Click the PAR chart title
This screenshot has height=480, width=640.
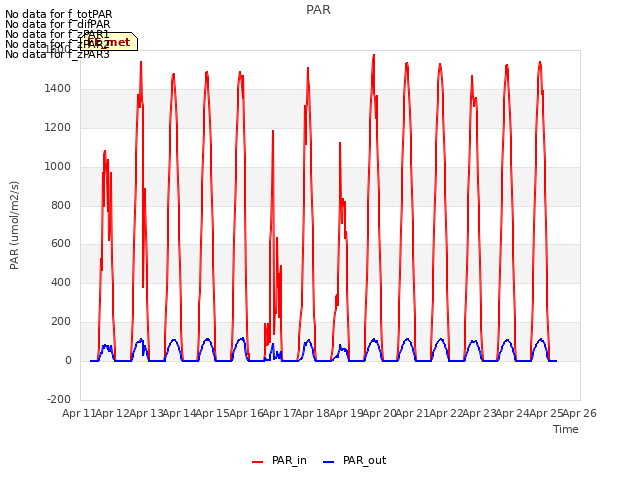[x=318, y=10]
